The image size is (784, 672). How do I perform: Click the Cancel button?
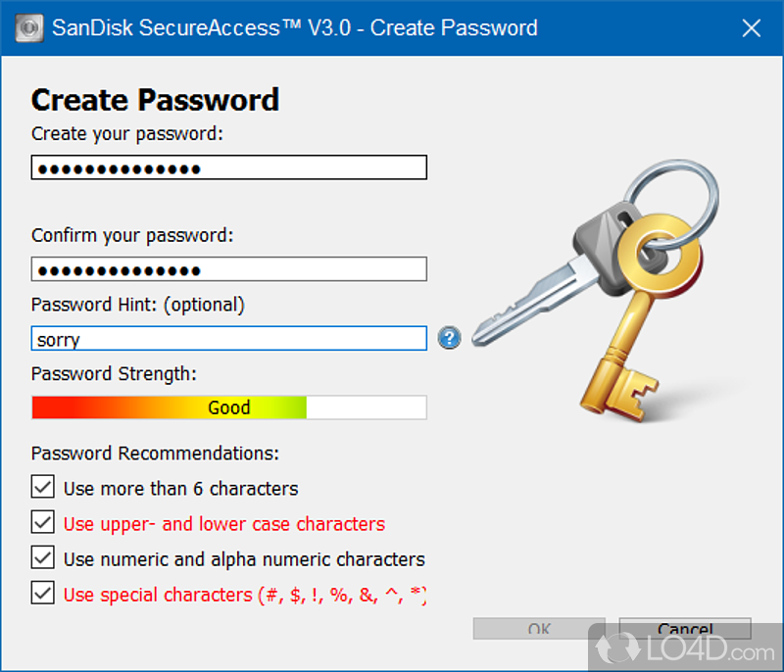point(685,628)
